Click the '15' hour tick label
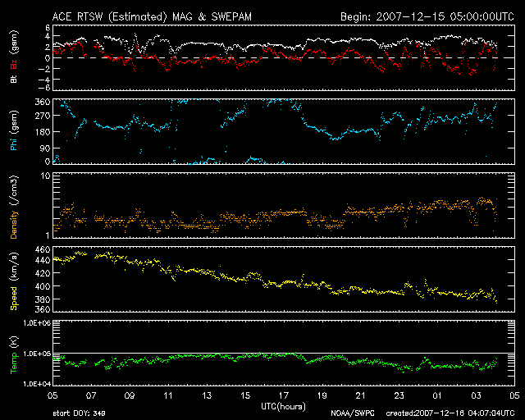This screenshot has height=420, width=525. pyautogui.click(x=245, y=395)
